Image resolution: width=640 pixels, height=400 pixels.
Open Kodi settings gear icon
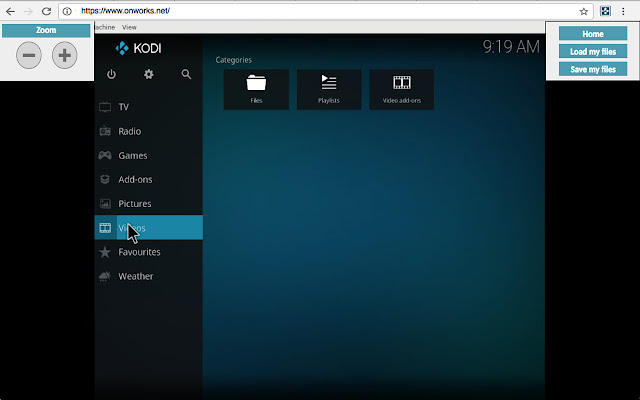click(149, 74)
